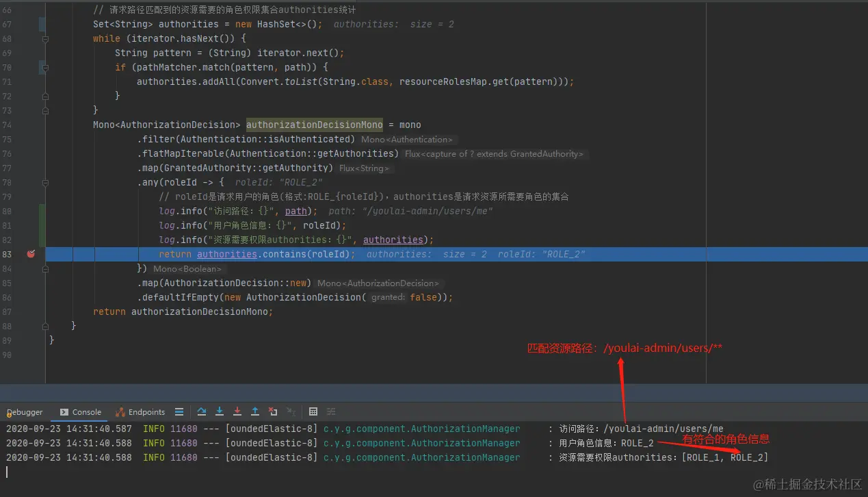Click the 'Mono<Boolean>' inlay hint
This screenshot has height=497, width=868.
click(x=187, y=269)
